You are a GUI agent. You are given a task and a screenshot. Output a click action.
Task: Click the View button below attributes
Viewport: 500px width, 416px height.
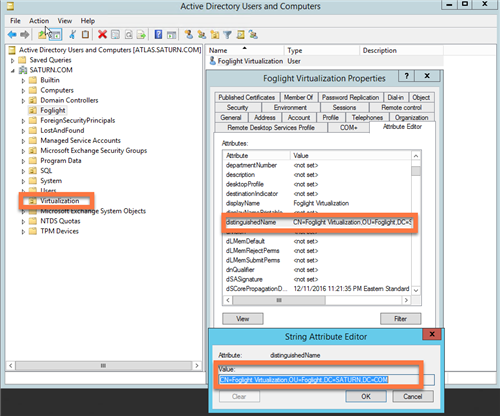(243, 319)
